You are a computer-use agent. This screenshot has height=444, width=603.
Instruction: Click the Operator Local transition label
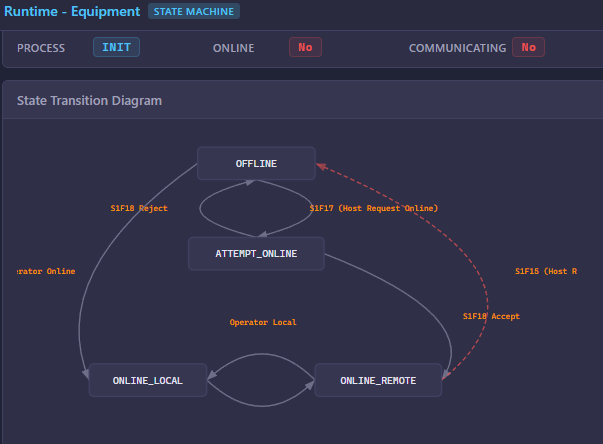coord(263,322)
